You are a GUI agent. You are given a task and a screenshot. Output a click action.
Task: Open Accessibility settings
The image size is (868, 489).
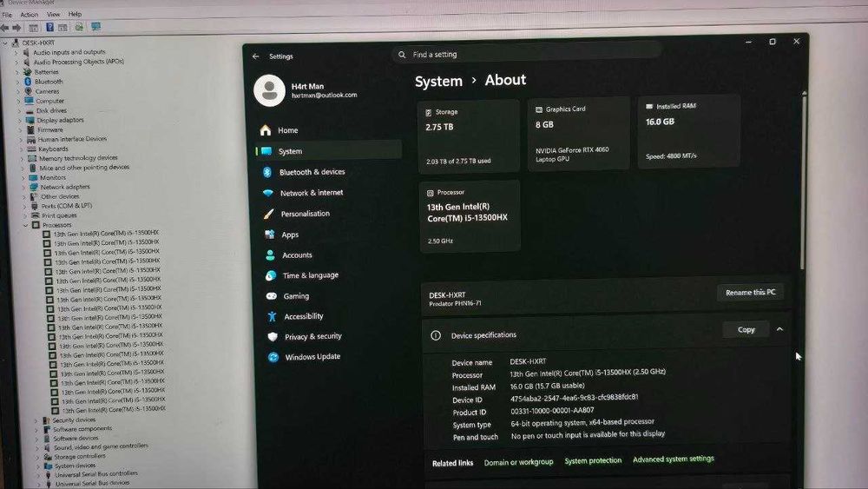click(x=303, y=316)
